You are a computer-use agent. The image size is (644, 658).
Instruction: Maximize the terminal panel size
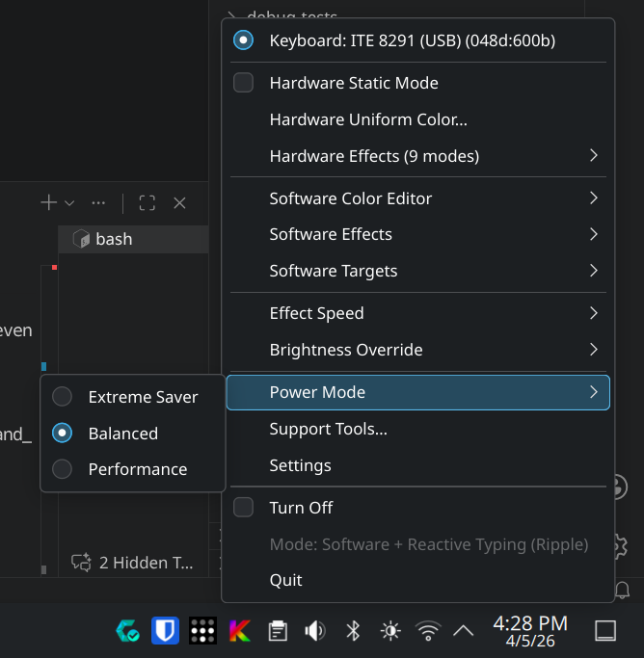click(x=147, y=203)
